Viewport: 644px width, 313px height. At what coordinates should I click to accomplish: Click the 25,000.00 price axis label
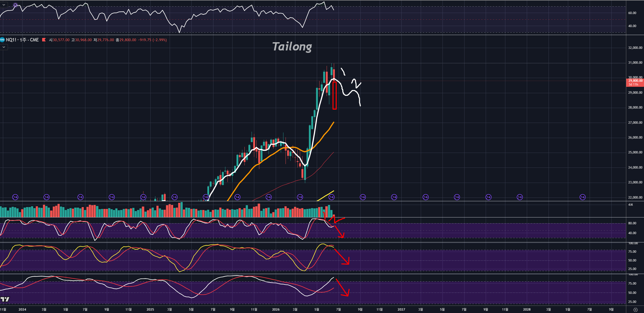point(635,152)
